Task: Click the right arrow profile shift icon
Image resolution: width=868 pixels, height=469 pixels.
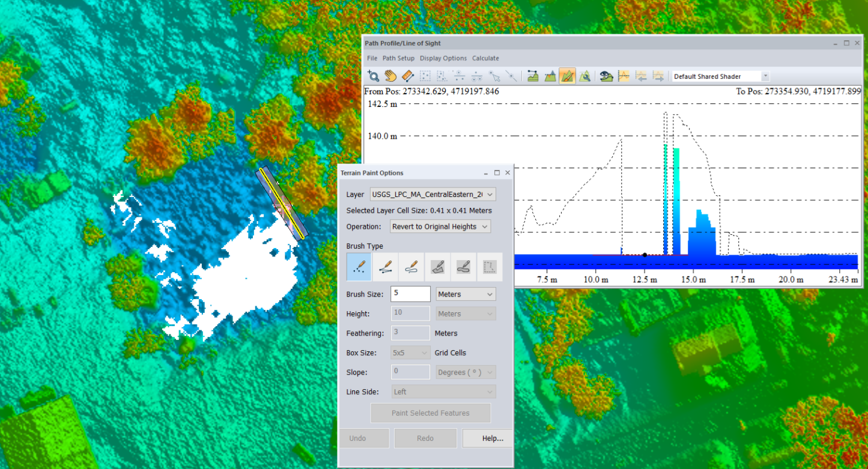Action: coord(658,76)
